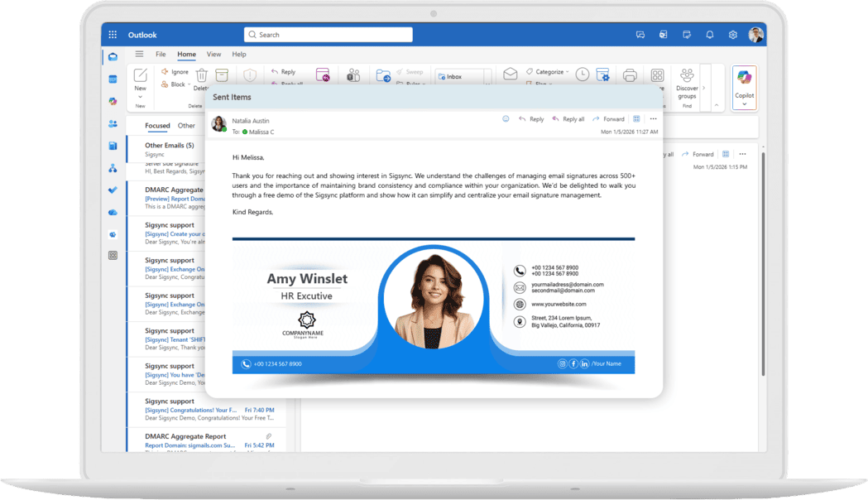Open Calendar from the left sidebar

113,79
